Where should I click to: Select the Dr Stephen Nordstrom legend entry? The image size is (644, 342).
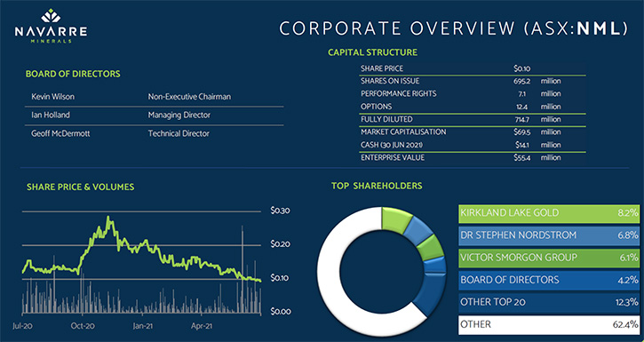pyautogui.click(x=549, y=235)
